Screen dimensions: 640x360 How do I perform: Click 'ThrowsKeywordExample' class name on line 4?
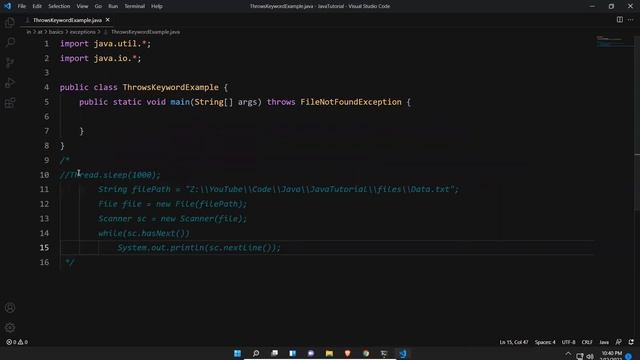tap(171, 87)
